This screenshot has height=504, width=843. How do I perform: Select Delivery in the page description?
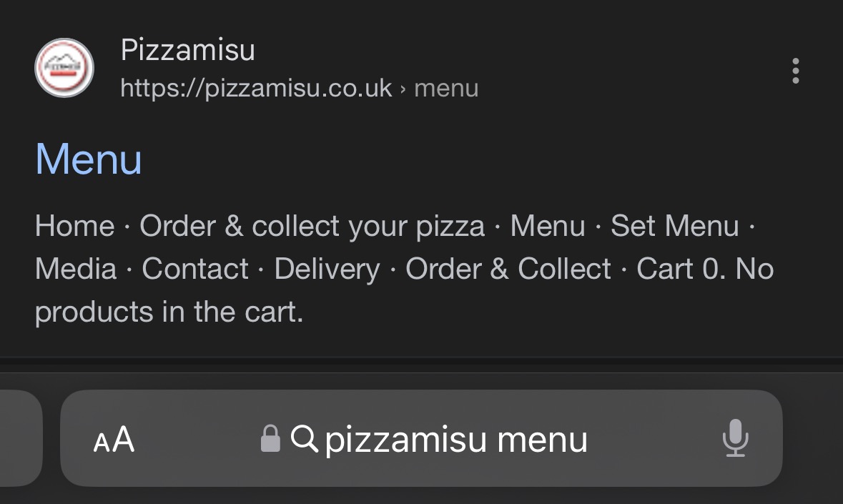pyautogui.click(x=328, y=268)
